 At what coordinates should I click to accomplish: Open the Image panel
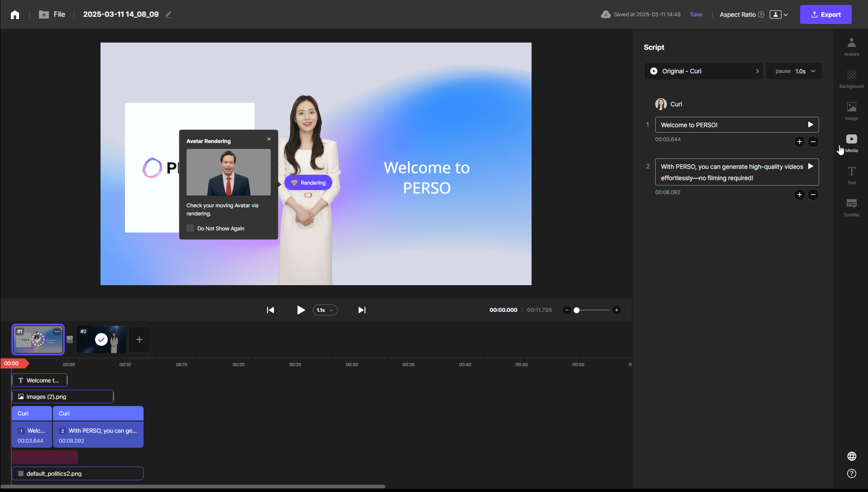point(851,111)
